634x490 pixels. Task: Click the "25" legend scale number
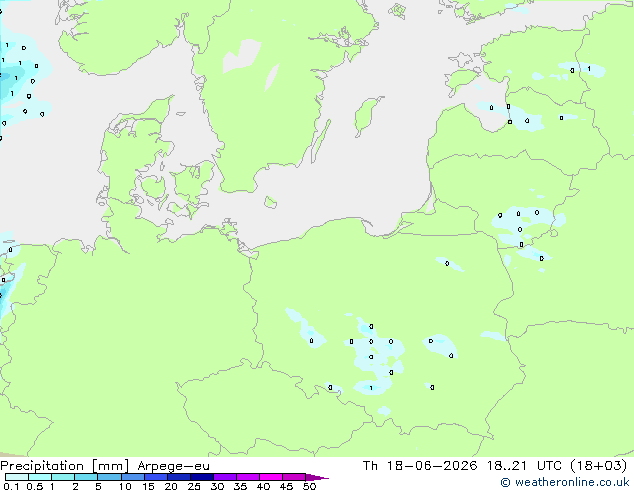(x=194, y=486)
